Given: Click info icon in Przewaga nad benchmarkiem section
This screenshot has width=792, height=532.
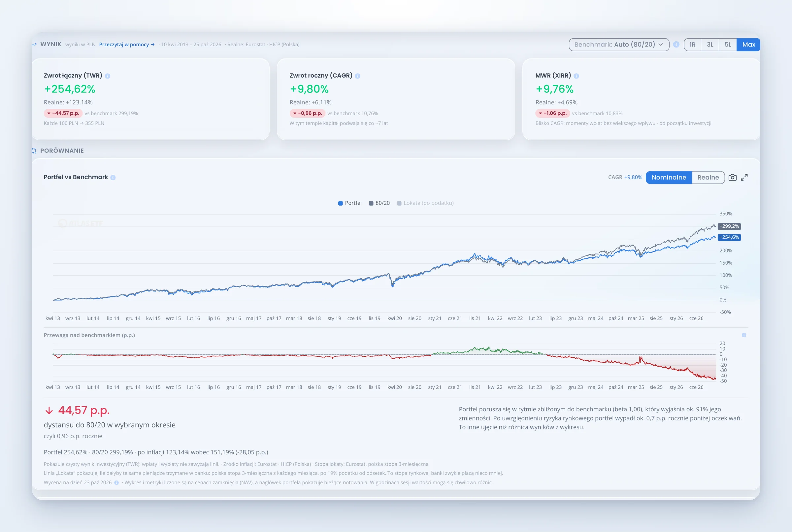Looking at the screenshot, I should (x=744, y=335).
